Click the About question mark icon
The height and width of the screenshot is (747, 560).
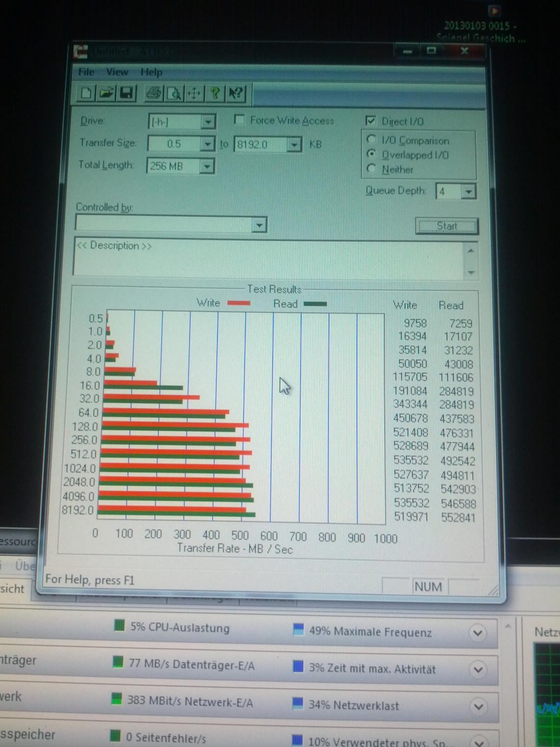click(x=214, y=93)
